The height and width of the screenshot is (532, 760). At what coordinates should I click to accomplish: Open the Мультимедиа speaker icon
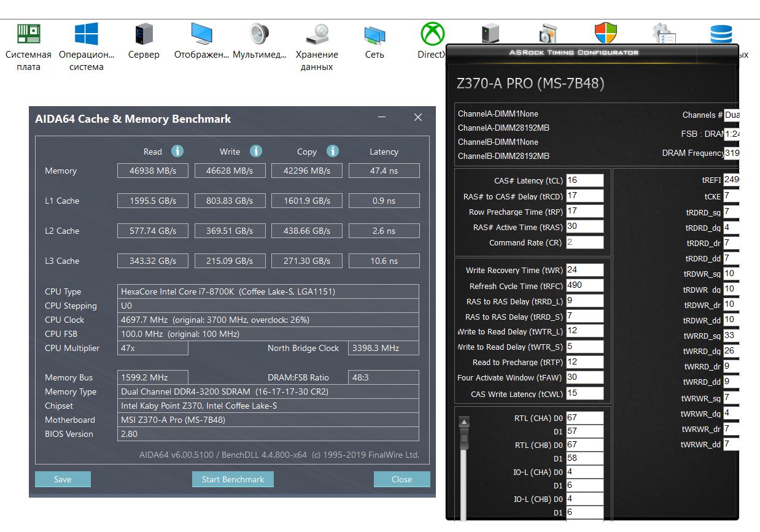(x=259, y=34)
